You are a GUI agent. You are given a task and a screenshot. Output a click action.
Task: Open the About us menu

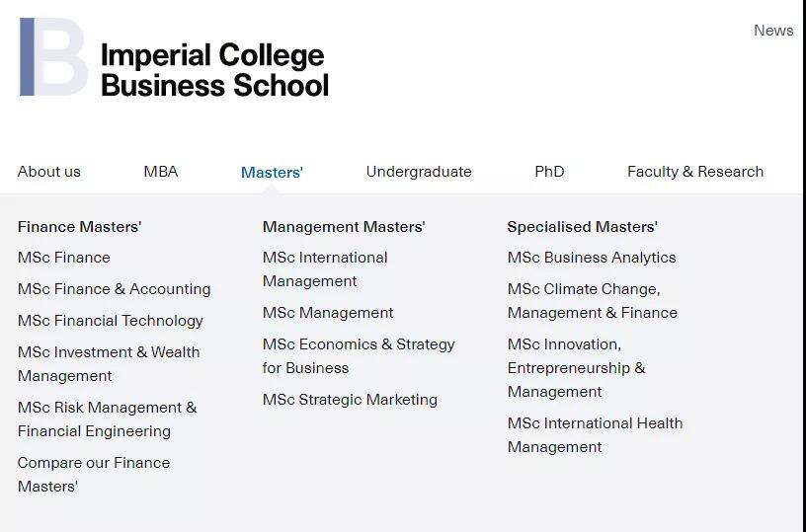click(48, 172)
